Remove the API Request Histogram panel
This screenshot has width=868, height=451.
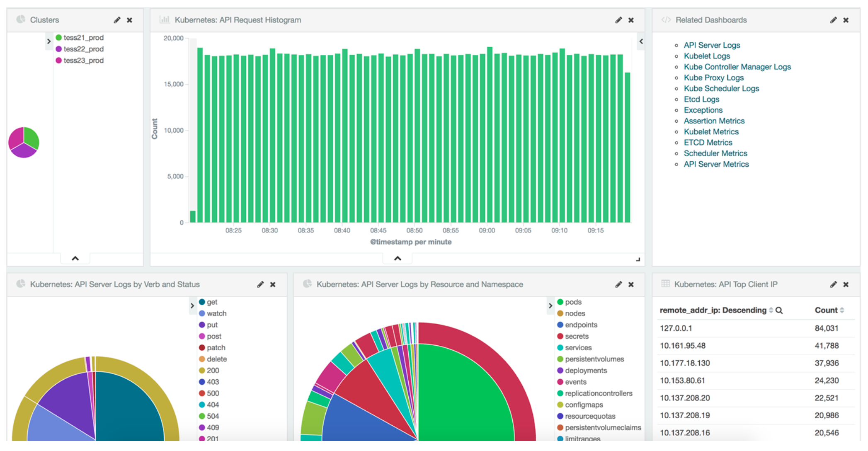pyautogui.click(x=631, y=20)
